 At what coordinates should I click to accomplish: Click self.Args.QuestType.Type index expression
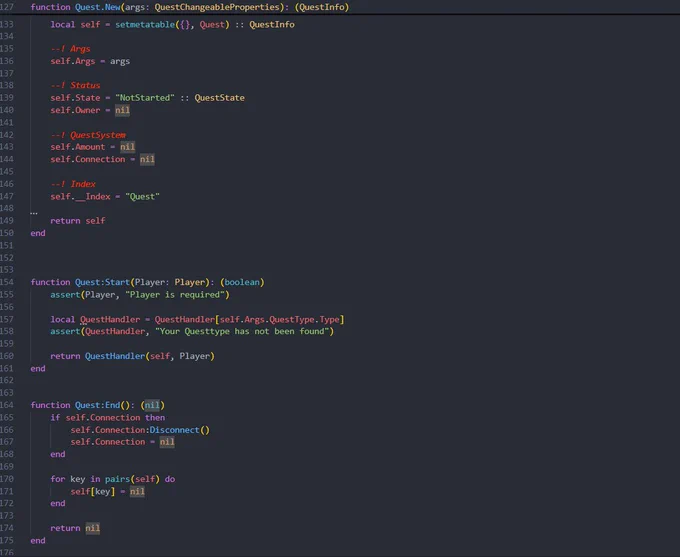(279, 319)
